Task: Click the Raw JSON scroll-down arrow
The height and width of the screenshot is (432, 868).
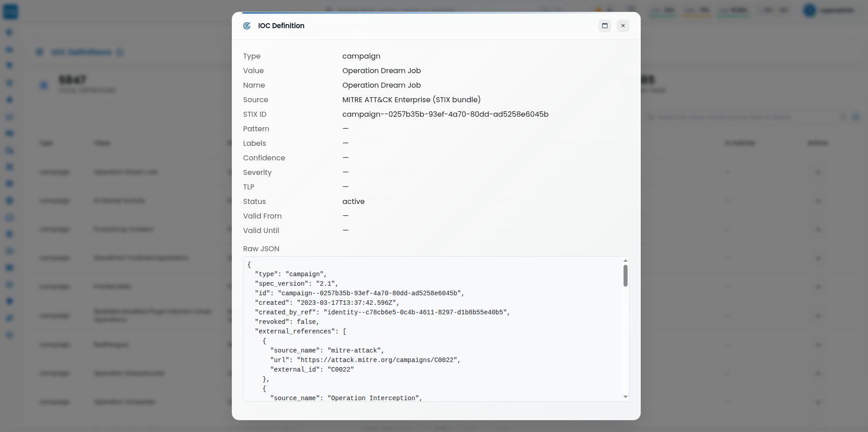Action: coord(625,397)
